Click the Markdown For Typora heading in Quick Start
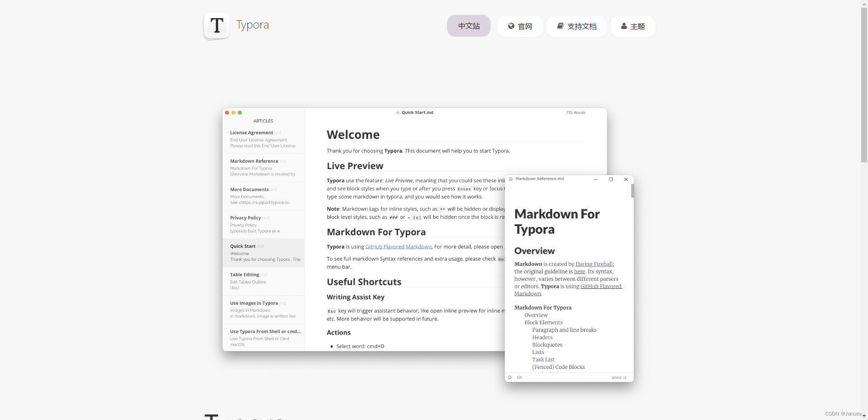Viewport: 868px width, 420px height. (x=376, y=232)
